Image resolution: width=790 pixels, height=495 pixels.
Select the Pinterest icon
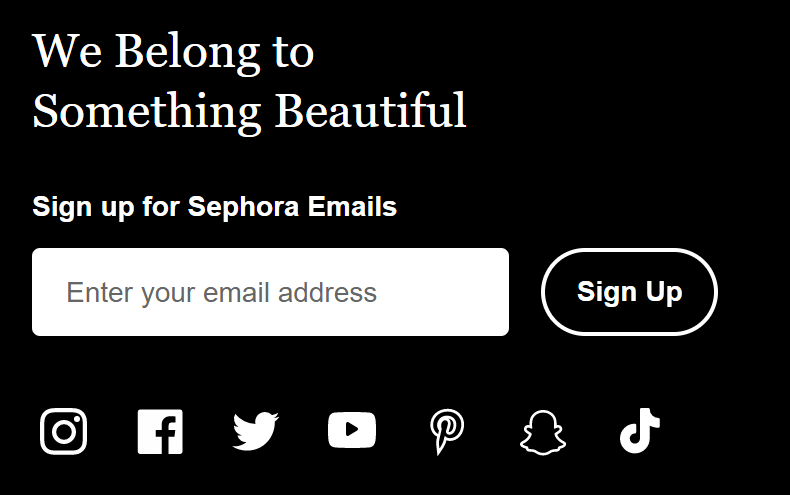pyautogui.click(x=447, y=431)
